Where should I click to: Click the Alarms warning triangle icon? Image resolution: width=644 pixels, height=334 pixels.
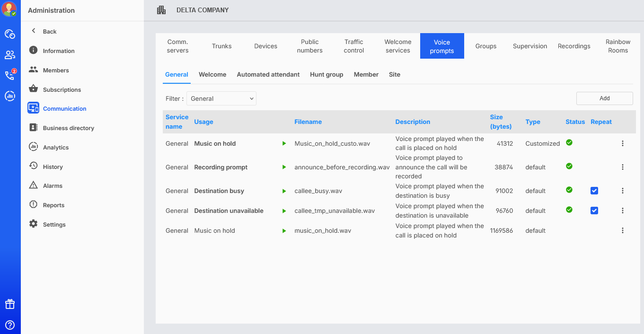click(x=33, y=185)
